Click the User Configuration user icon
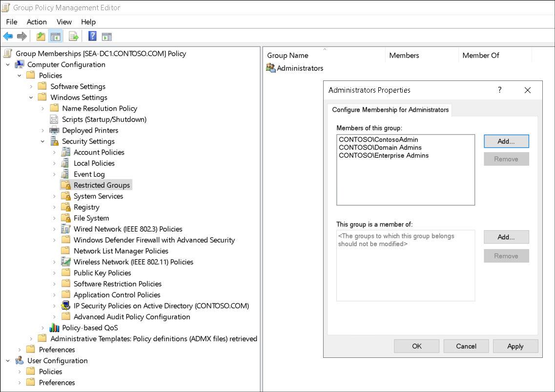The width and height of the screenshot is (555, 392). 20,360
